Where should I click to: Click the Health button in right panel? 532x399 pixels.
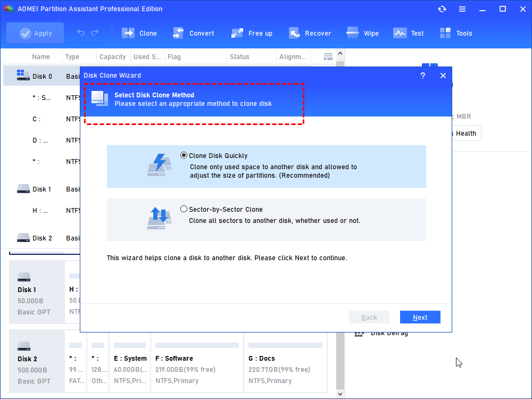click(466, 134)
